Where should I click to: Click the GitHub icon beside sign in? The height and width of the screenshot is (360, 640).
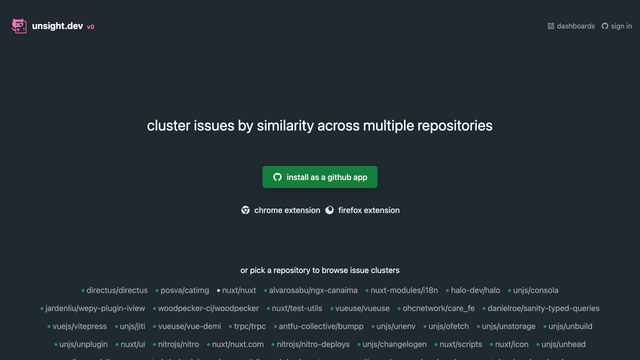coord(605,26)
